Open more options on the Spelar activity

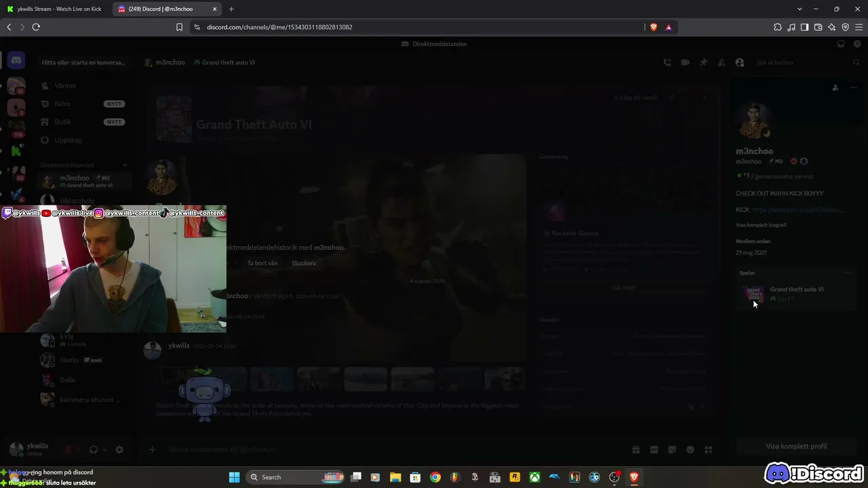point(848,273)
